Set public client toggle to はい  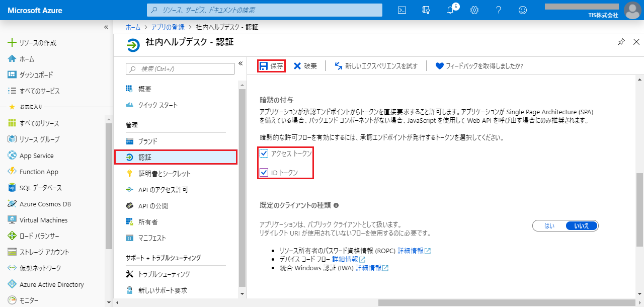pos(549,226)
